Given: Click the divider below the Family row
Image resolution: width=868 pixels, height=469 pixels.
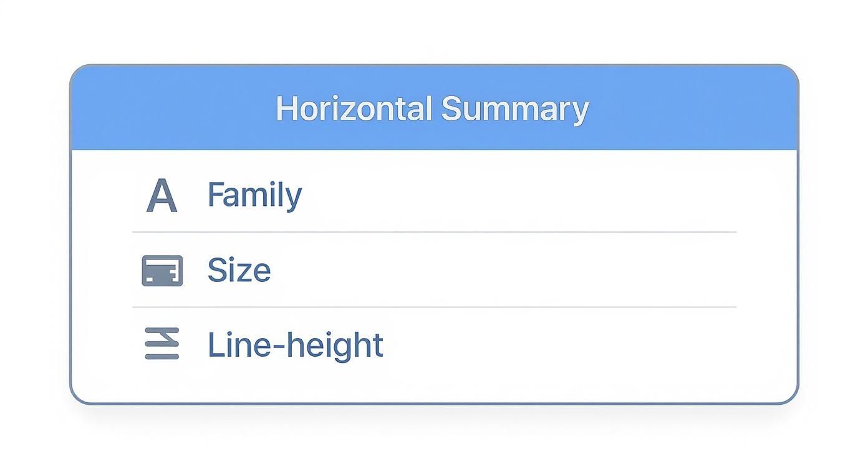Looking at the screenshot, I should click(433, 232).
